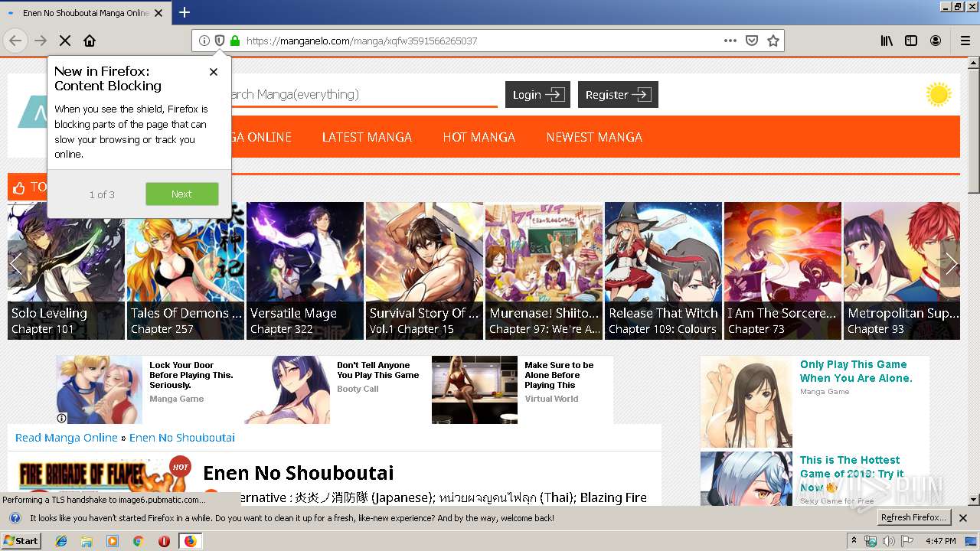
Task: Click the Login button
Action: pyautogui.click(x=537, y=95)
